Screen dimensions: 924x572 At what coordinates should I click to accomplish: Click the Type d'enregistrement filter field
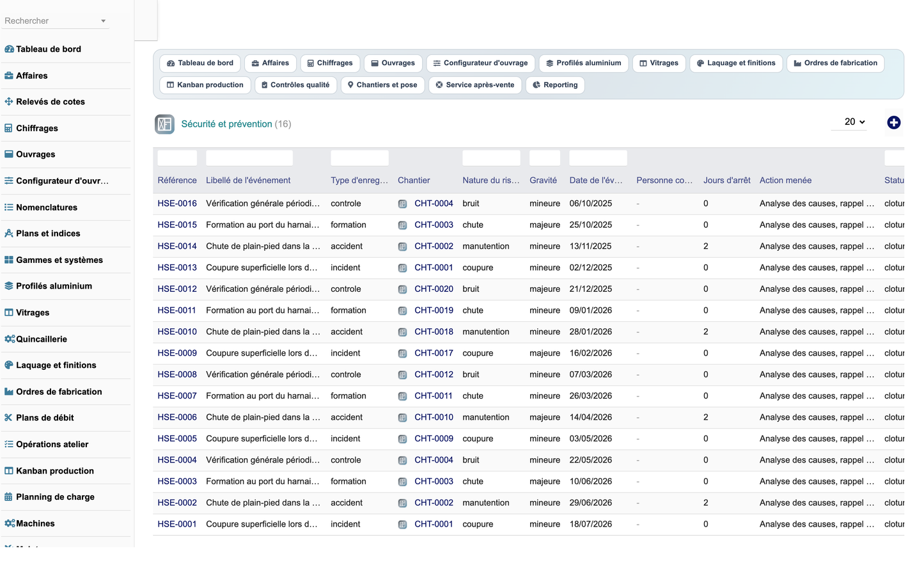tap(359, 158)
